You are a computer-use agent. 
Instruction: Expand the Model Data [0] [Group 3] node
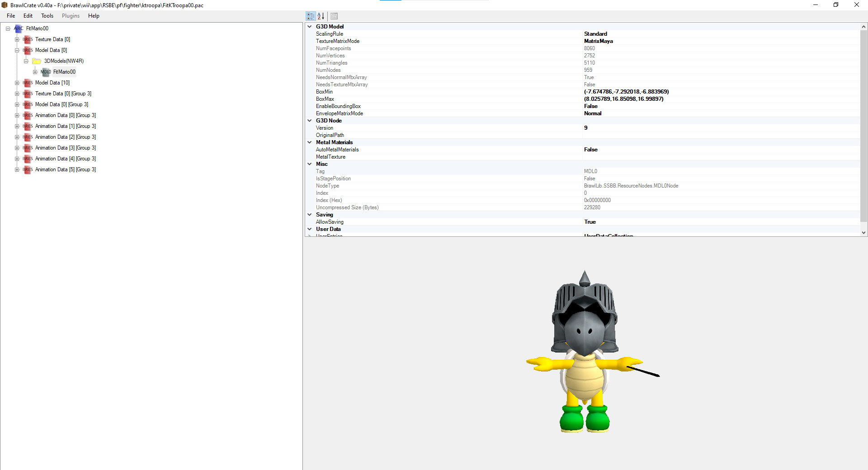coord(17,104)
